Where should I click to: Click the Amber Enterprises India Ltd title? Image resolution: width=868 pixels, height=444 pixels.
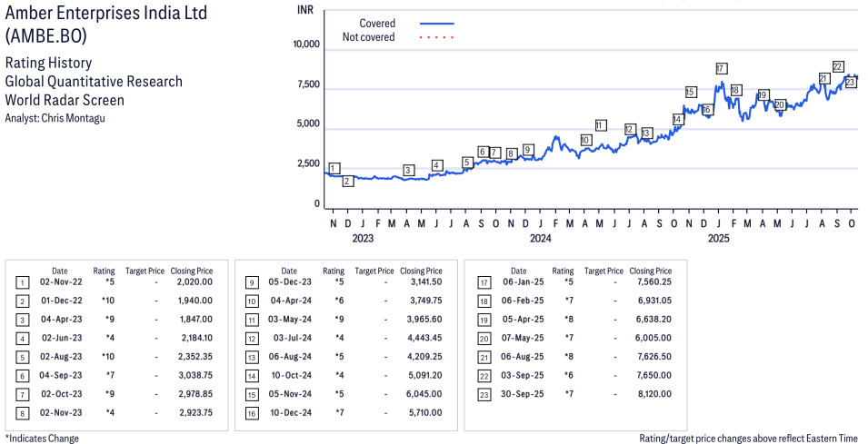[x=106, y=14]
